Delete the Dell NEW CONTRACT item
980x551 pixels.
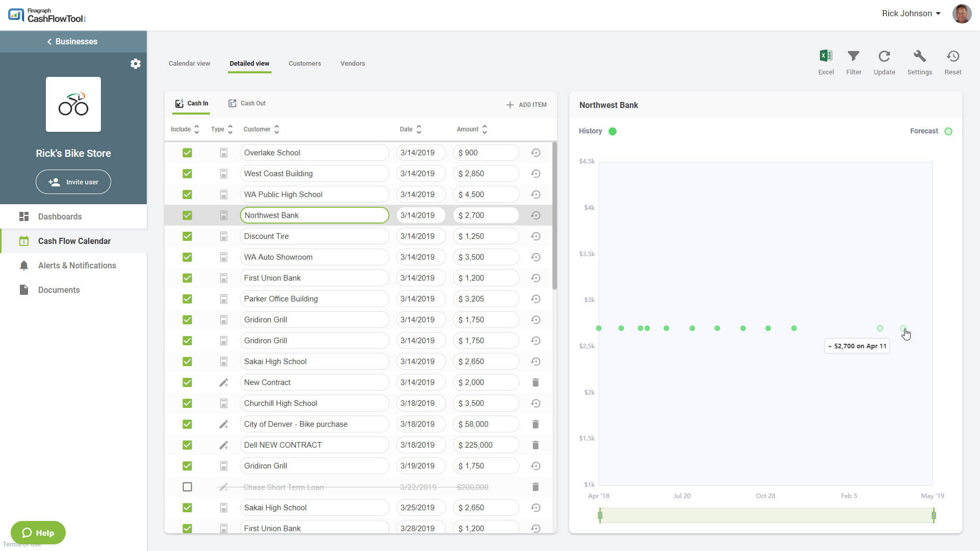536,445
